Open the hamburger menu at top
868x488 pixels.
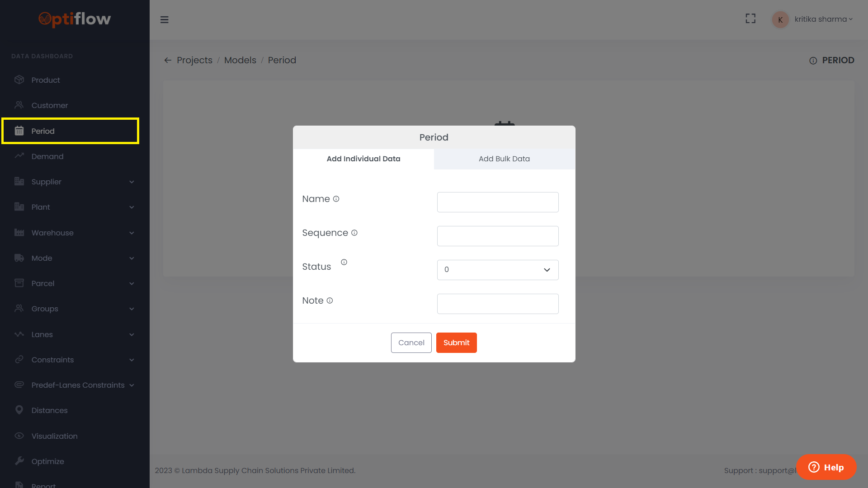click(x=165, y=19)
